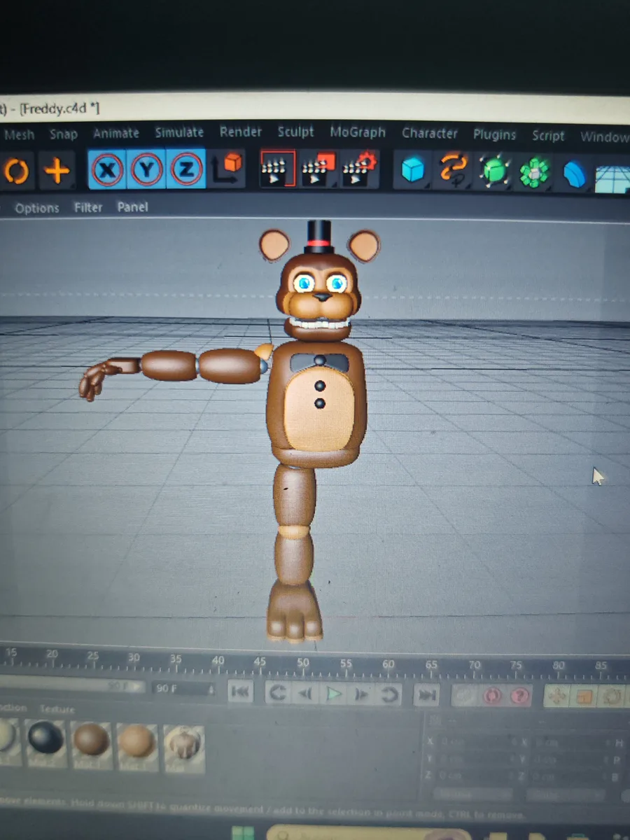Open the left coordinate mode dropdown
The image size is (630, 840).
coord(472,794)
